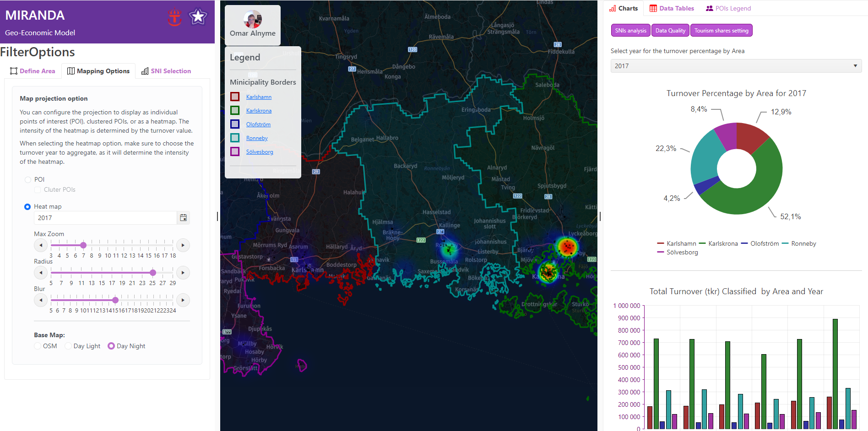This screenshot has width=868, height=431.
Task: Click the heat map year input field
Action: click(x=105, y=218)
